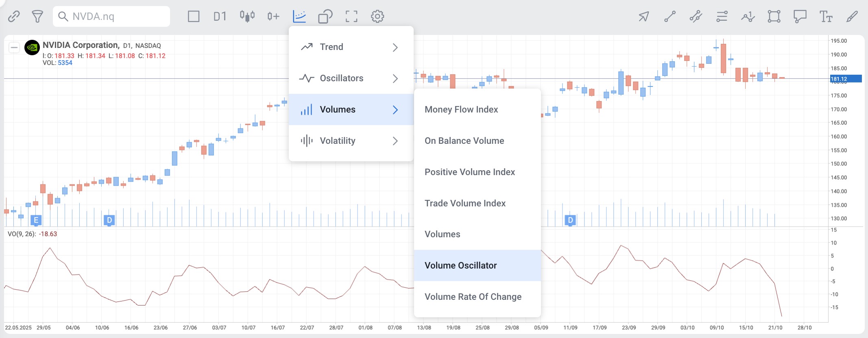This screenshot has height=338, width=868.
Task: Choose On Balance Volume indicator
Action: coord(464,141)
